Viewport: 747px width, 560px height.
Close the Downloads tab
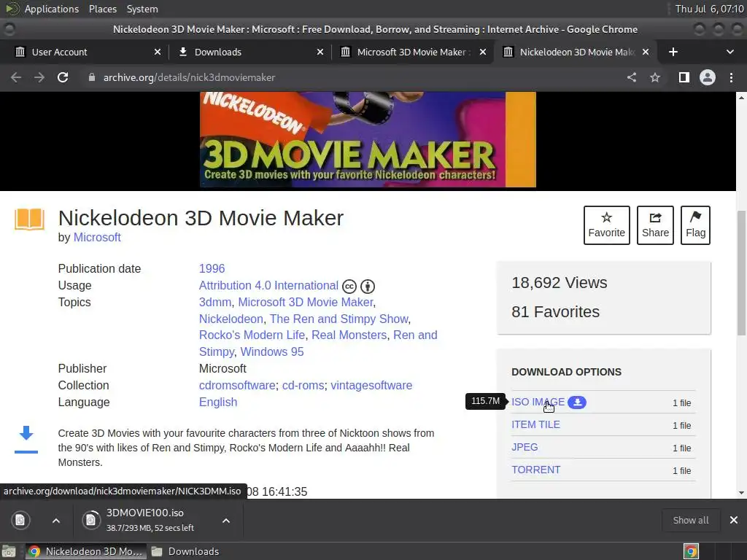click(320, 52)
